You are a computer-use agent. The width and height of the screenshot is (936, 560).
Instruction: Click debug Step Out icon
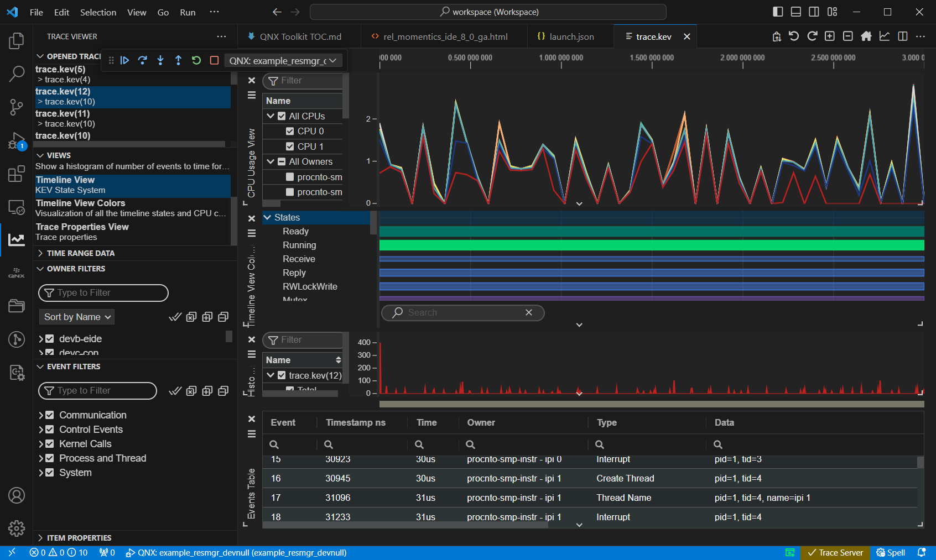click(x=178, y=60)
